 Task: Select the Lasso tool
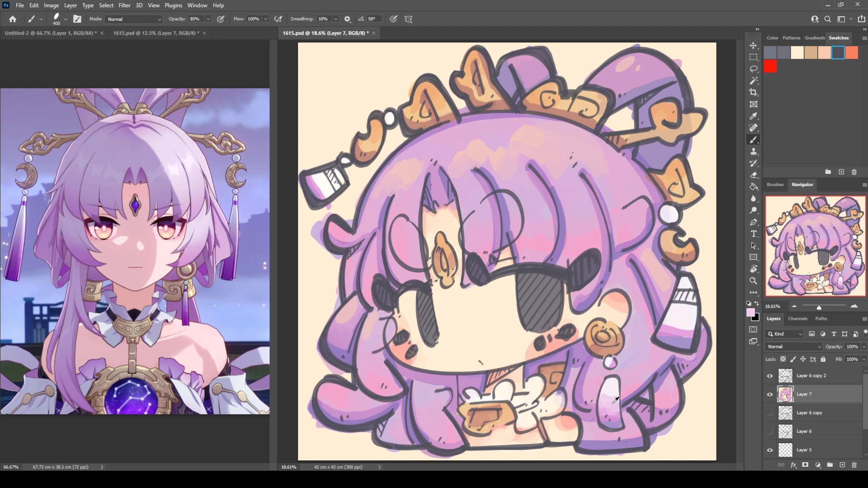(754, 69)
